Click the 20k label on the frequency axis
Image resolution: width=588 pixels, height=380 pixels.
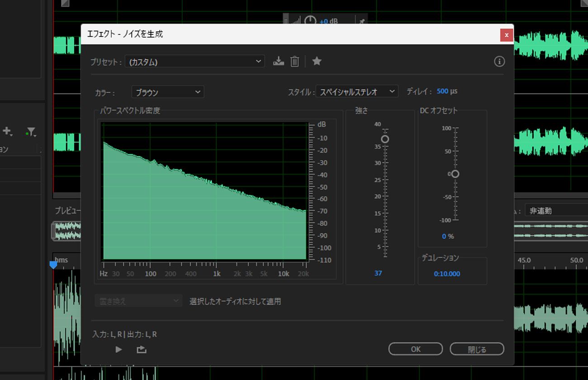coord(303,274)
